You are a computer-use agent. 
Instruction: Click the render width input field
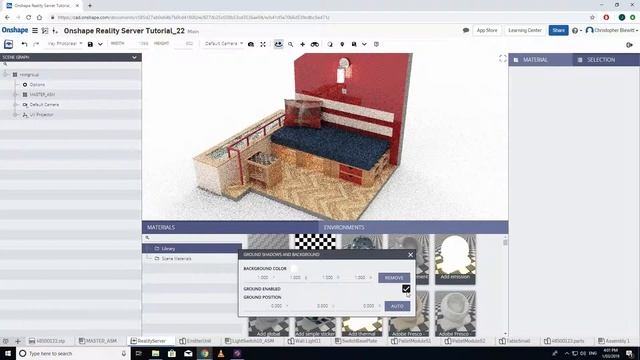[x=139, y=44]
